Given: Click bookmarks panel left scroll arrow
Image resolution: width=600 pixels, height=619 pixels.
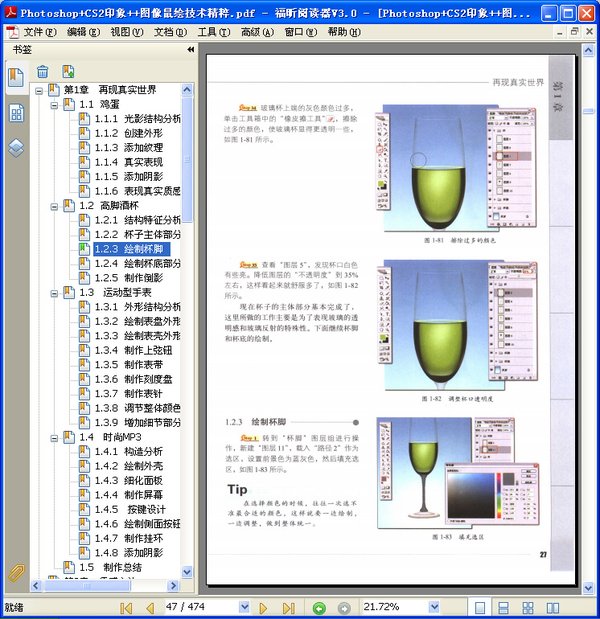Looking at the screenshot, I should pyautogui.click(x=36, y=585).
